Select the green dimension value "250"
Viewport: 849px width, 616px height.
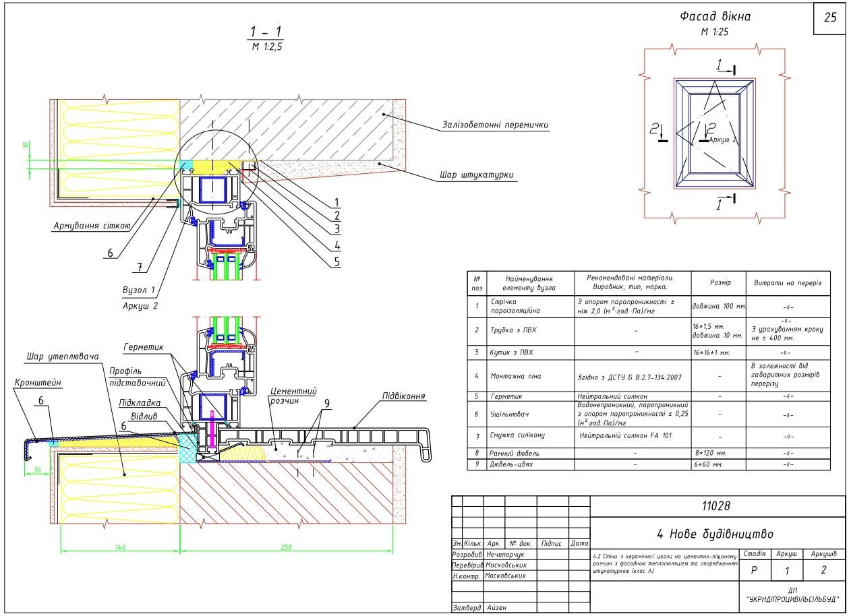[x=287, y=547]
